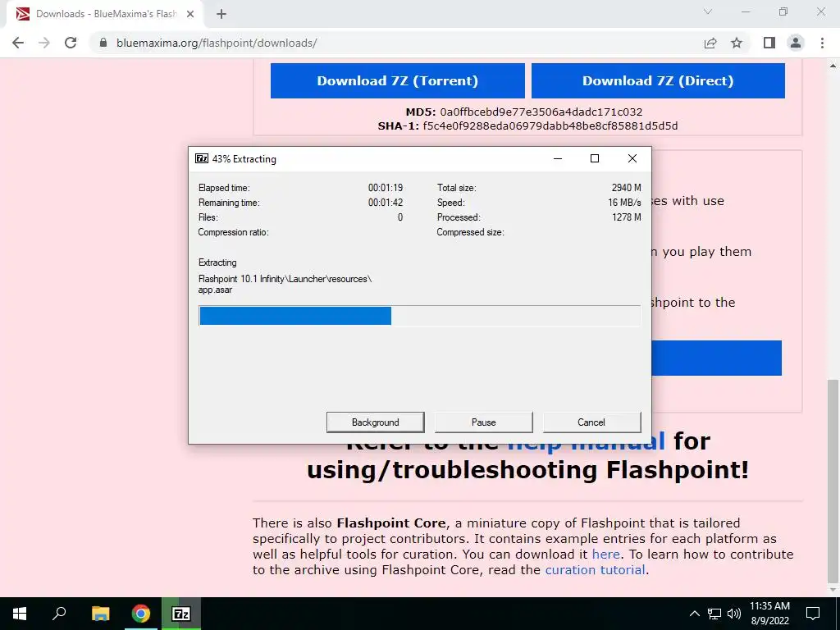
Task: Click the SHA-1 hash value
Action: pyautogui.click(x=550, y=126)
